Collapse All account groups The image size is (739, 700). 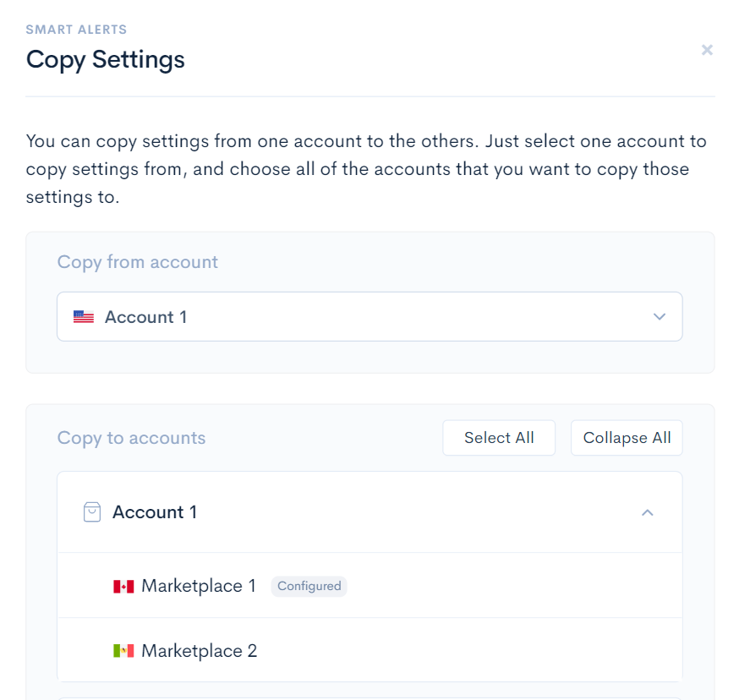627,438
